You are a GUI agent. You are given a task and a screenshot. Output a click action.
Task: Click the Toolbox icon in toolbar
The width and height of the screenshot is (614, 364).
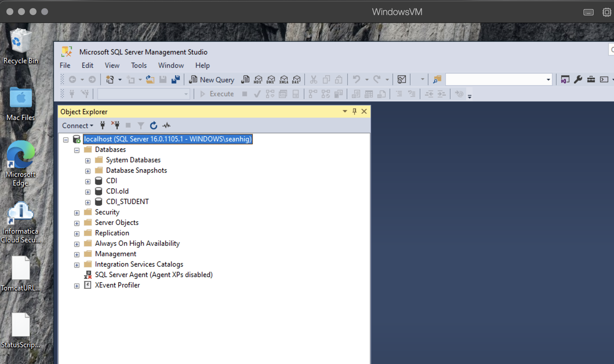pos(591,79)
